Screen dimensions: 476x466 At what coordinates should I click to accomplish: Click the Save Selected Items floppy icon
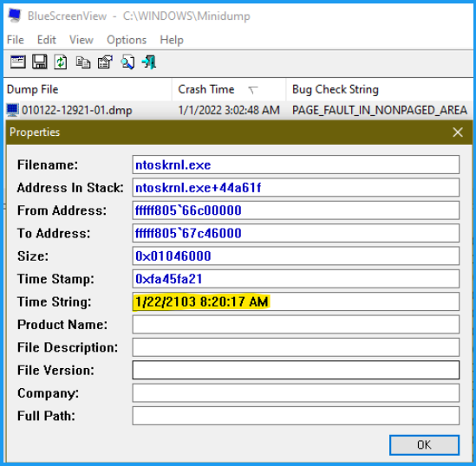pos(40,62)
